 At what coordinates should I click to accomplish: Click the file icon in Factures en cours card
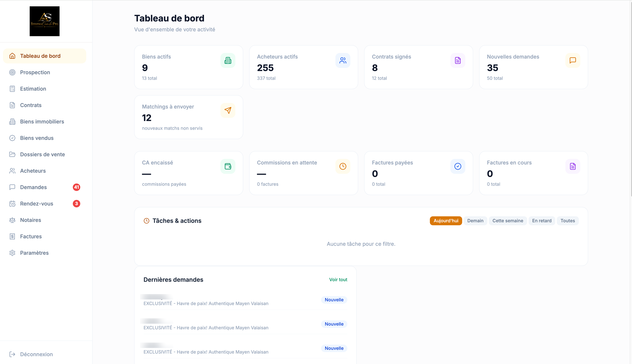pos(573,166)
